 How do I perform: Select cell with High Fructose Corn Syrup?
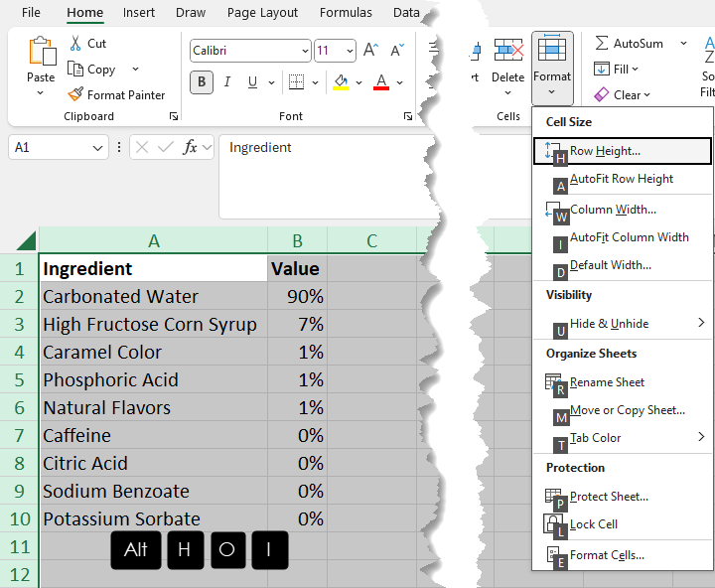pos(154,325)
